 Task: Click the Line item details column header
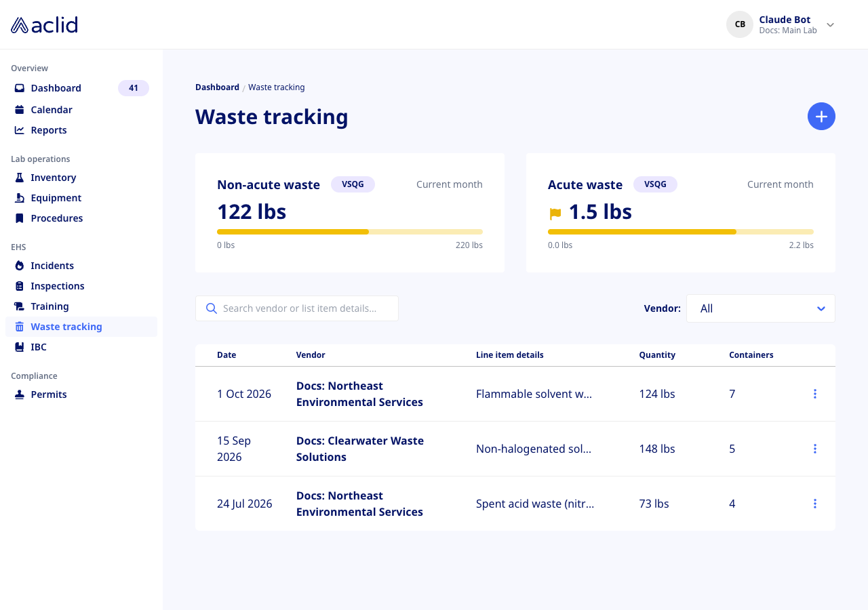click(x=510, y=355)
